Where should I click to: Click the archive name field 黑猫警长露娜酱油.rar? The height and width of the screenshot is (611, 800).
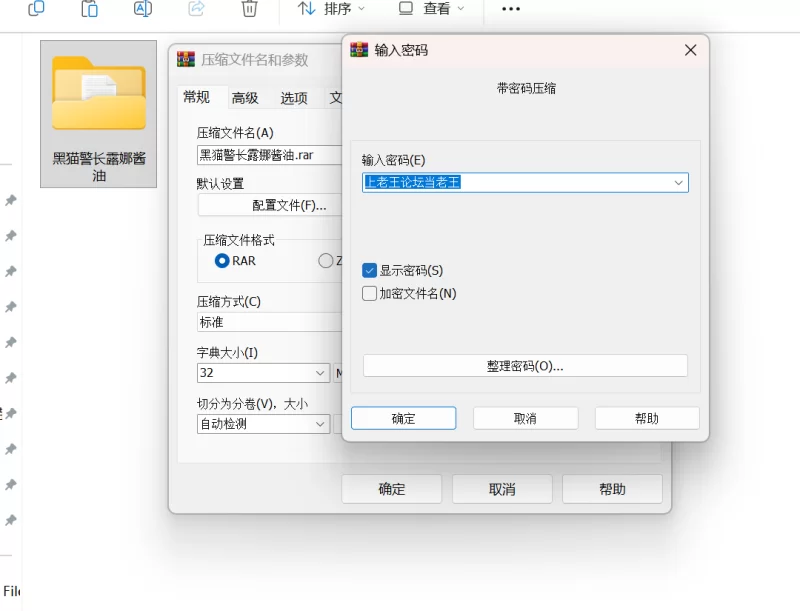tap(269, 155)
